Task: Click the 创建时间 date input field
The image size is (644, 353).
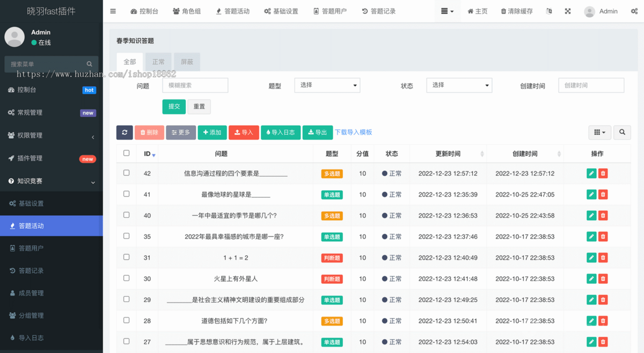Action: tap(591, 85)
